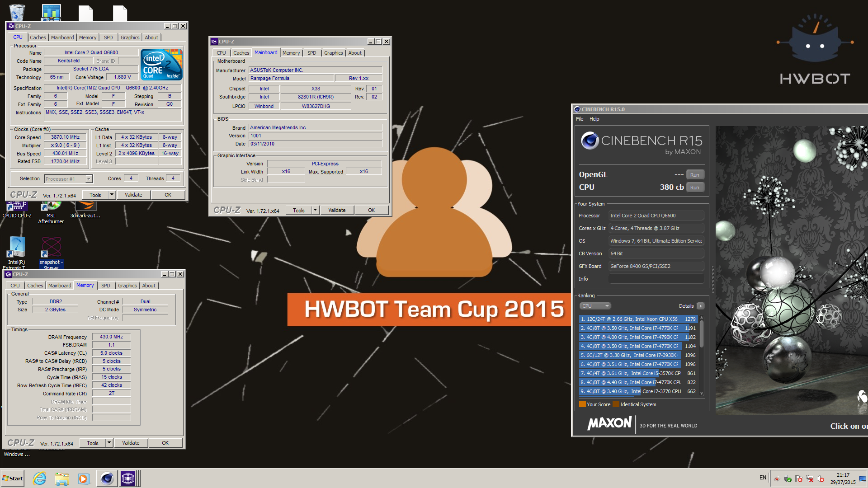Click OK in Mainboard CPU-Z window
868x488 pixels.
click(371, 210)
